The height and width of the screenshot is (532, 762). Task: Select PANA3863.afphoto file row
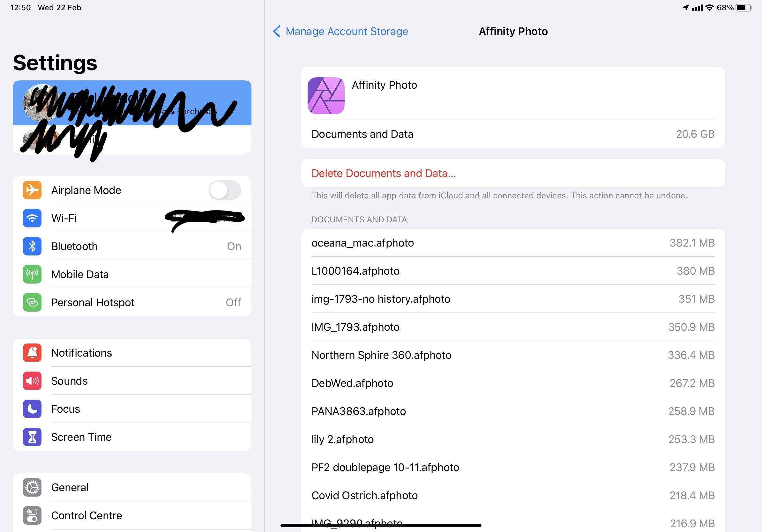(x=513, y=411)
